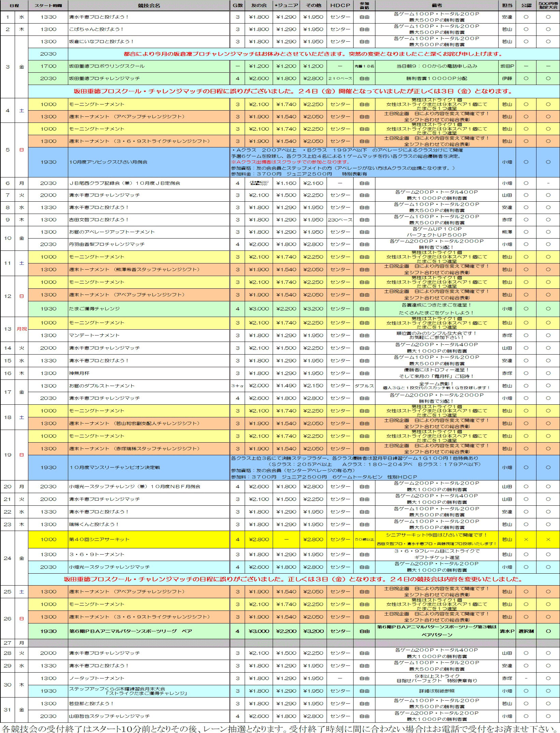Image resolution: width=560 pixels, height=733 pixels.
Task: Open the マンデートーナメント entry
Action: click(95, 335)
